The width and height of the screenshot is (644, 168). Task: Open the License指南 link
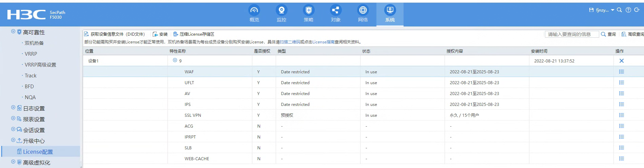point(323,42)
